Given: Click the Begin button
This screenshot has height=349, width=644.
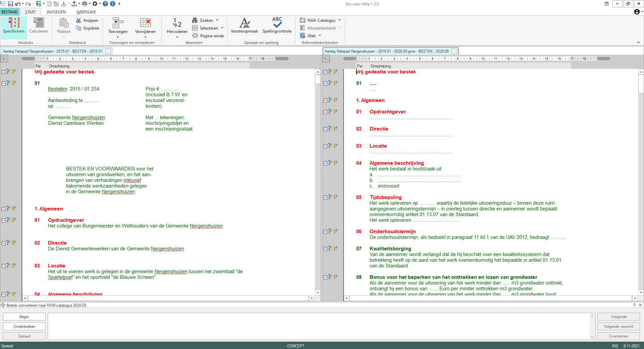Looking at the screenshot, I should point(24,317).
